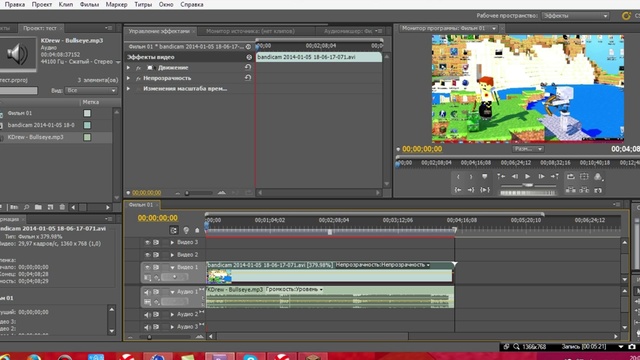Toggle Loop playback in the program monitor

tap(571, 177)
